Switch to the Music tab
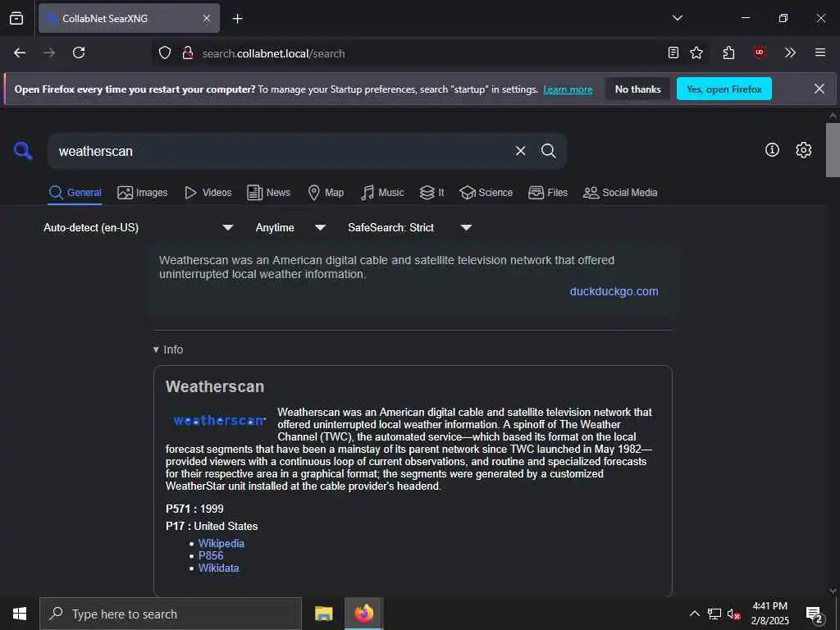 (x=382, y=193)
